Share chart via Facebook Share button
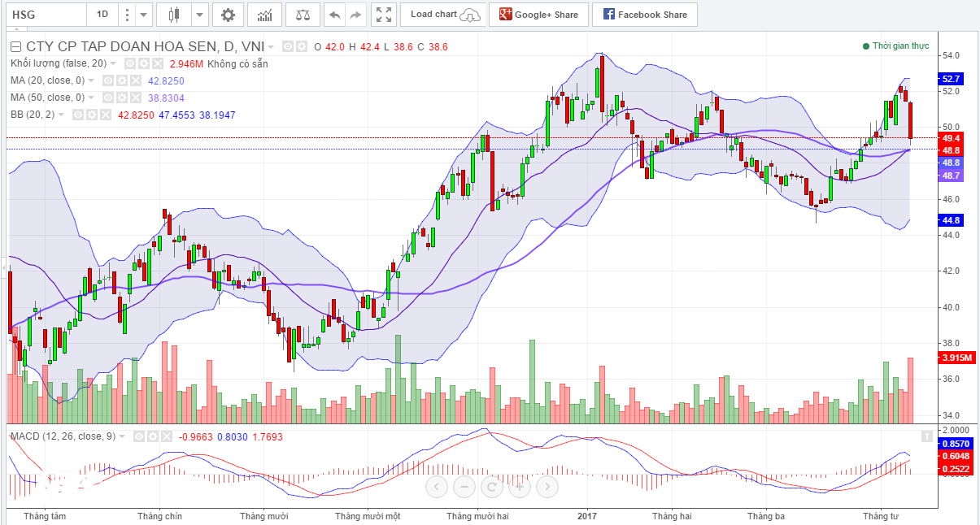980x525 pixels. [644, 15]
